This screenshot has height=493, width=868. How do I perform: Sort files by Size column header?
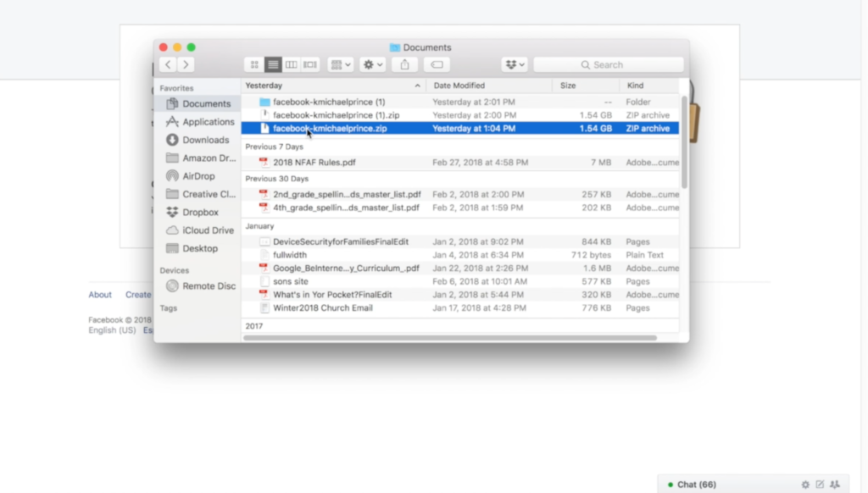(x=585, y=86)
